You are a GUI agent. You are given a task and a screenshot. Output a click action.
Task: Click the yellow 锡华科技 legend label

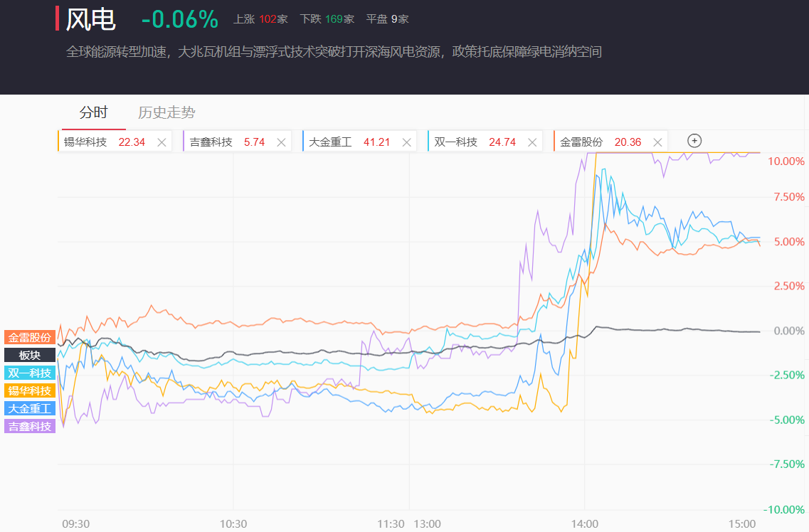tap(30, 390)
